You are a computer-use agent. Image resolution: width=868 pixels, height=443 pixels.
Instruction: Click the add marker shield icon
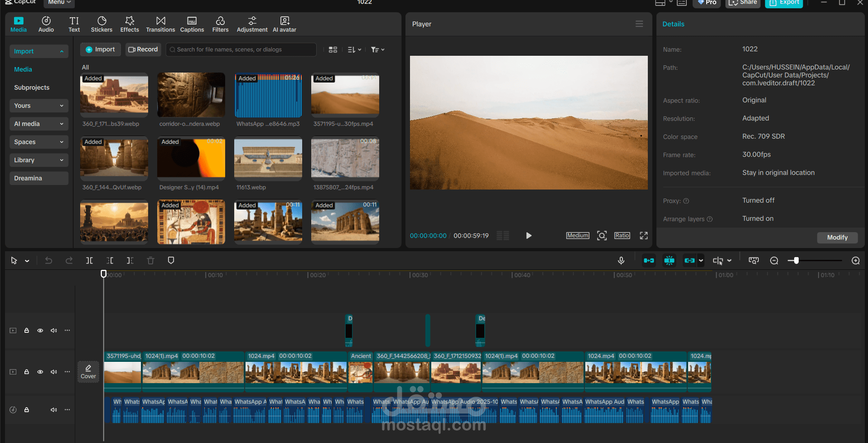pos(171,260)
